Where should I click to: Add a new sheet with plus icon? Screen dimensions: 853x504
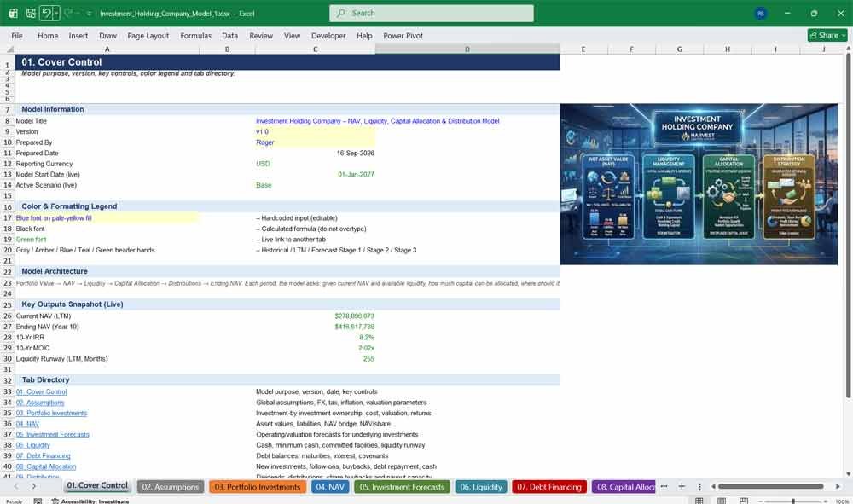click(x=682, y=487)
